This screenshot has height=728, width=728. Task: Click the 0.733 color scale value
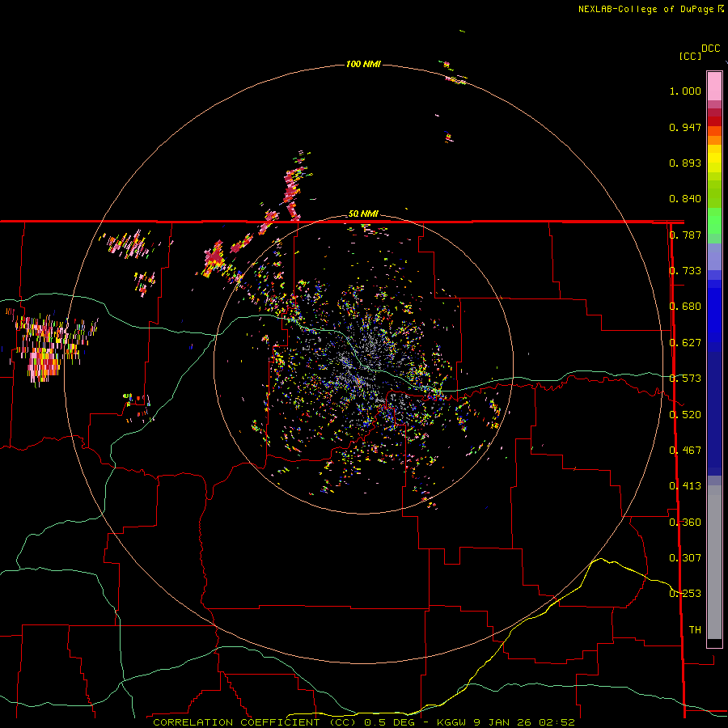click(685, 271)
